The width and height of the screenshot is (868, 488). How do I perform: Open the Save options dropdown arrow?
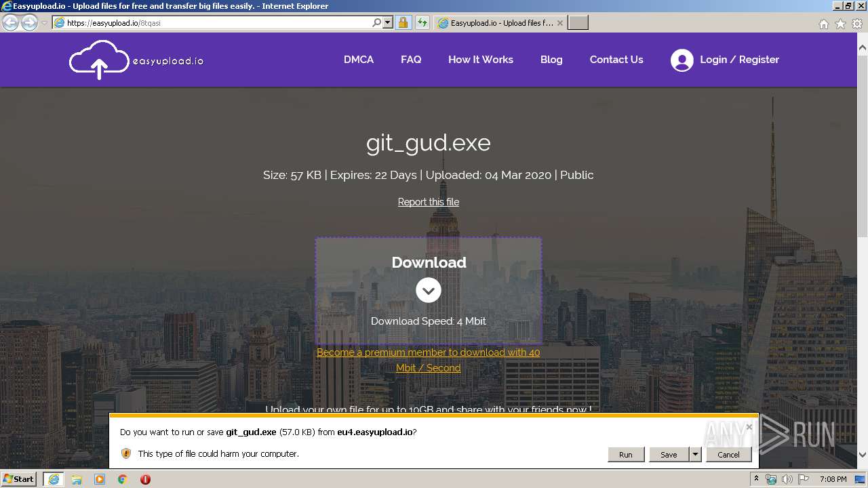point(695,455)
